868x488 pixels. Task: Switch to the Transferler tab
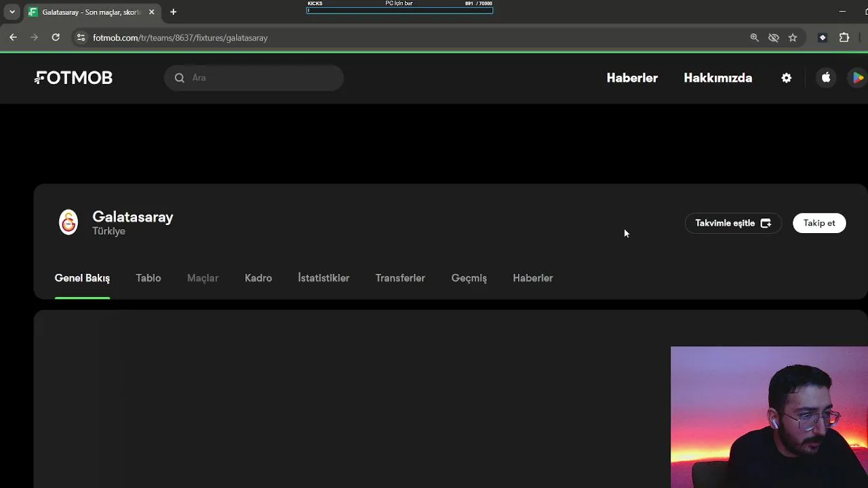[x=400, y=278]
